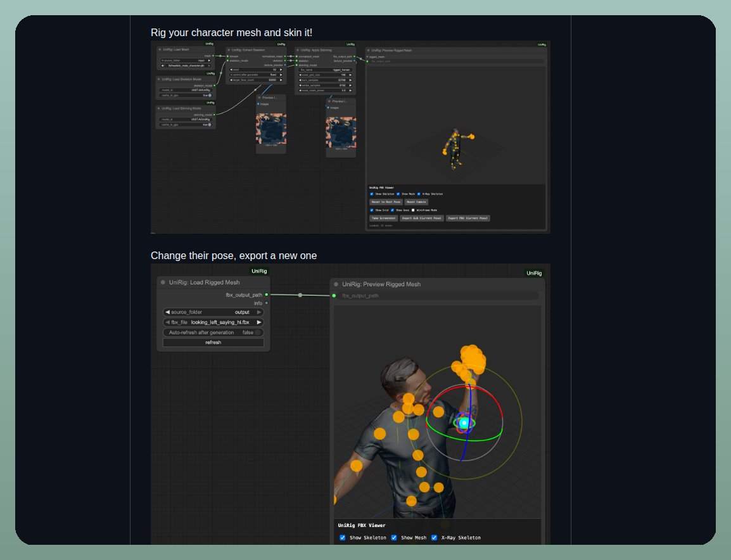Click Export FBX (Current Pose) in upper viewer

point(467,218)
